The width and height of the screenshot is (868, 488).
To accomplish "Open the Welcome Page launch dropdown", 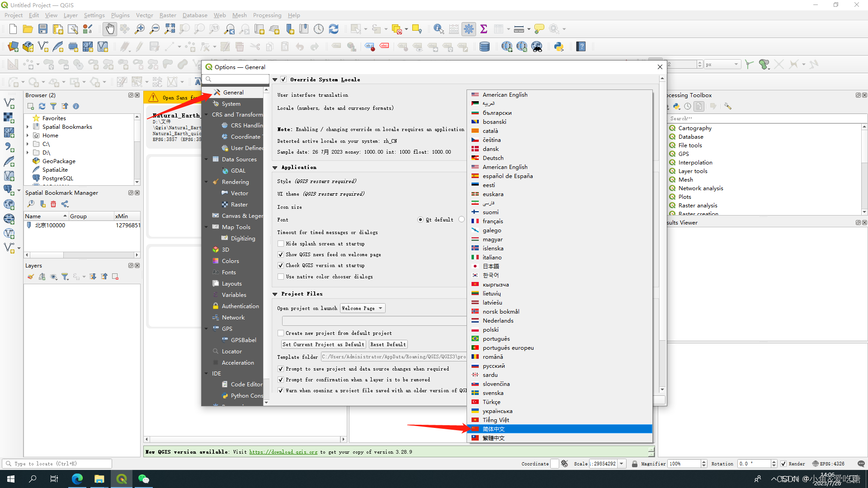I will coord(363,308).
